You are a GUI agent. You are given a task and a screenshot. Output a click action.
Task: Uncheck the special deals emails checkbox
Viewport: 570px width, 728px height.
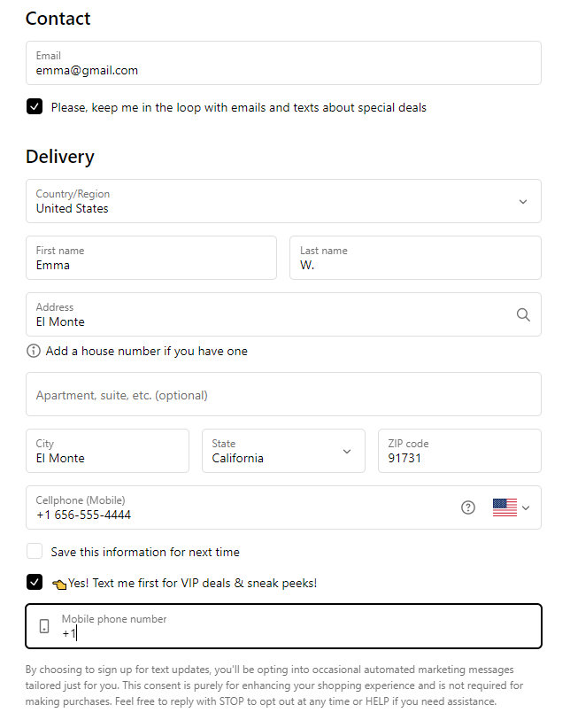pos(35,107)
